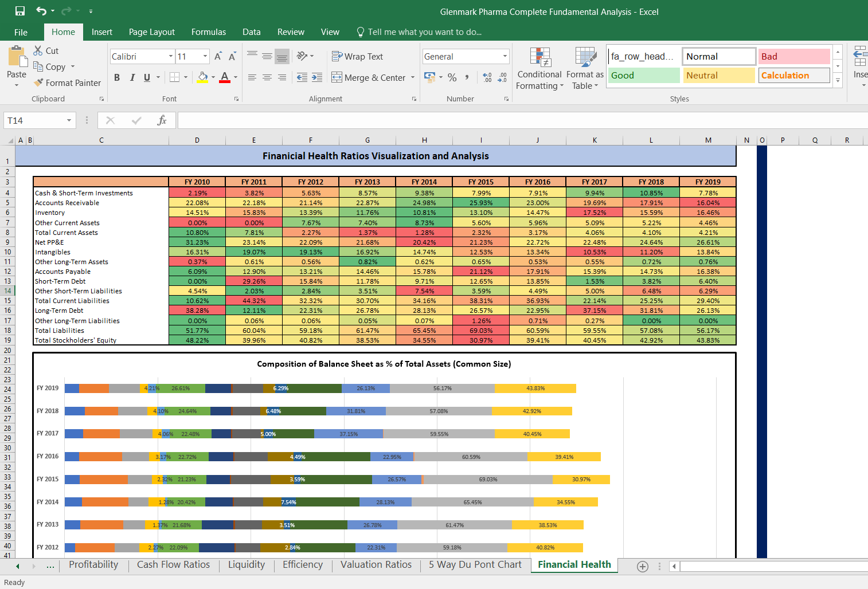Toggle bottom vertical alignment

pyautogui.click(x=282, y=56)
